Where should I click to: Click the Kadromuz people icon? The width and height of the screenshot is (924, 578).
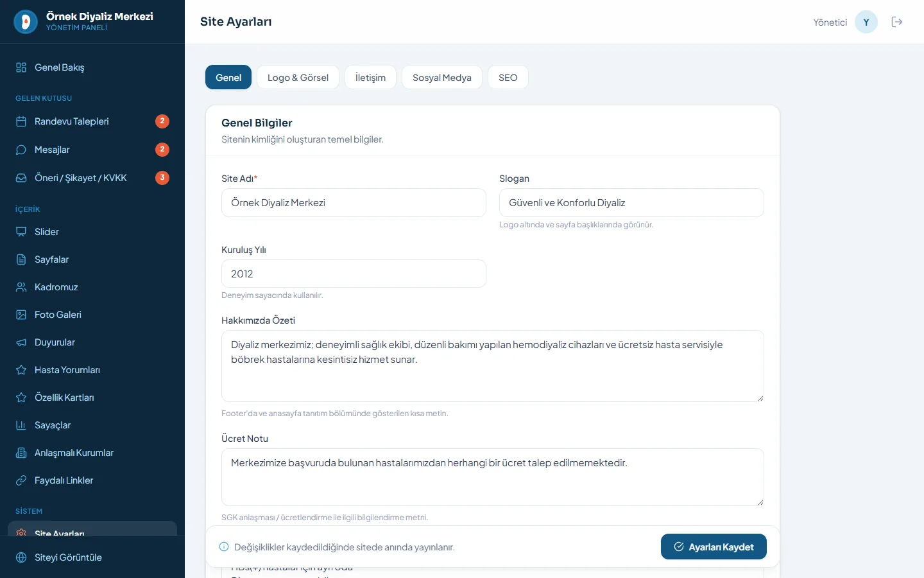(21, 287)
